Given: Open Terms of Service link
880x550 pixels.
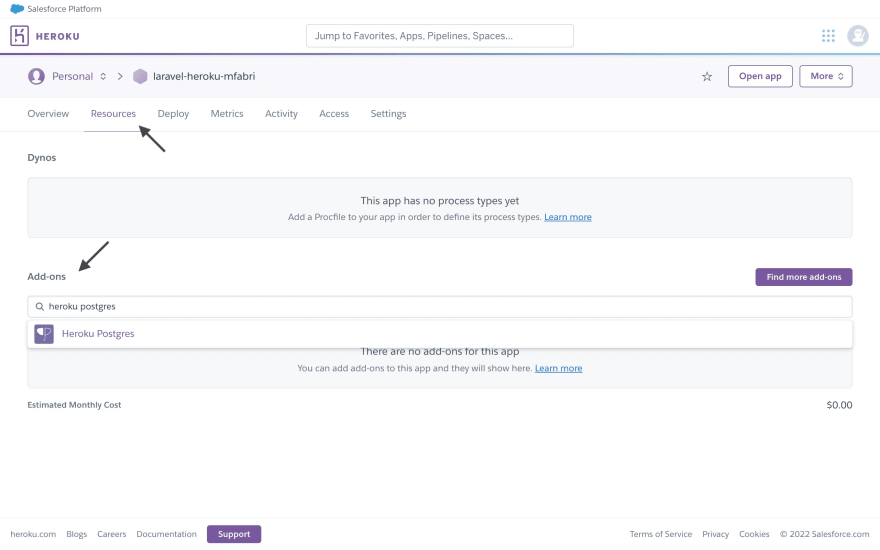Looking at the screenshot, I should pyautogui.click(x=661, y=534).
